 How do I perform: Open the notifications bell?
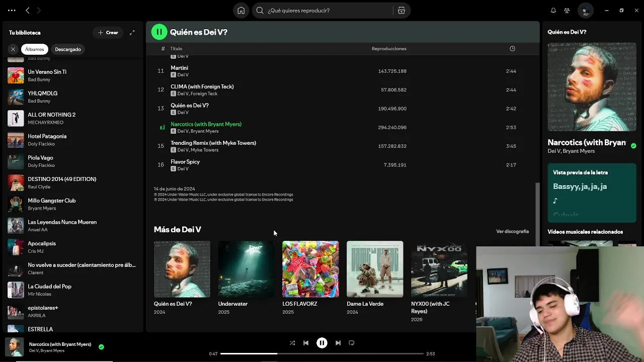pos(553,10)
